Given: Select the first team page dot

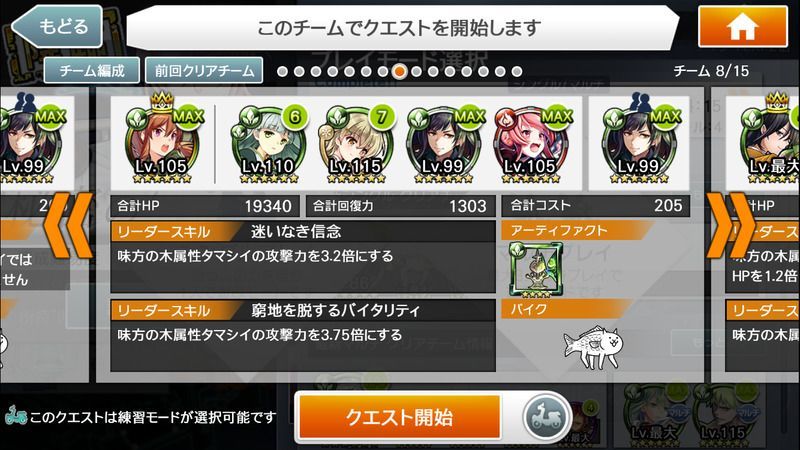Looking at the screenshot, I should pos(282,71).
